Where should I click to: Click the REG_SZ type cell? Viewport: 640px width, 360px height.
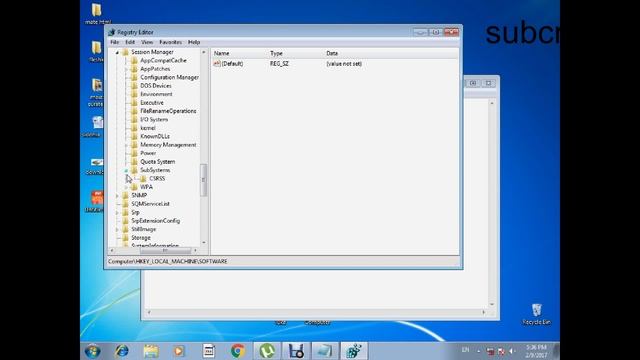[x=279, y=64]
